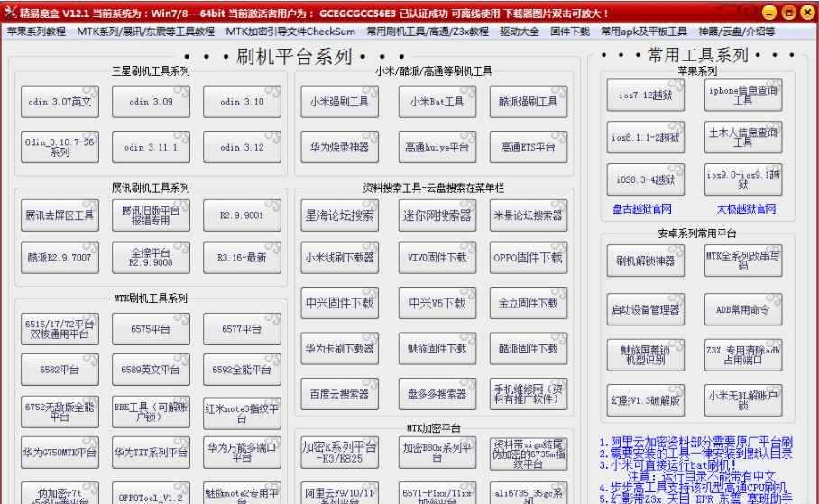Open 小米无BL解账户锁
Screen dimensions: 819x504
click(x=743, y=400)
